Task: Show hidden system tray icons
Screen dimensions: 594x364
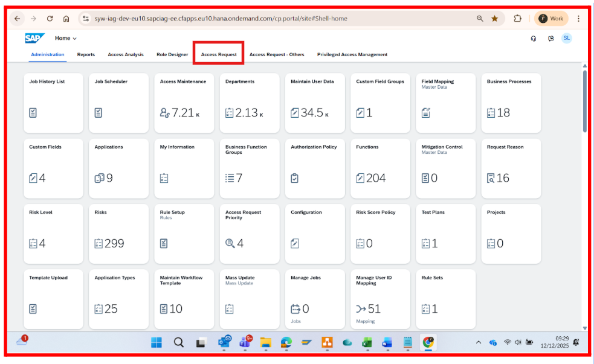Action: [x=479, y=342]
